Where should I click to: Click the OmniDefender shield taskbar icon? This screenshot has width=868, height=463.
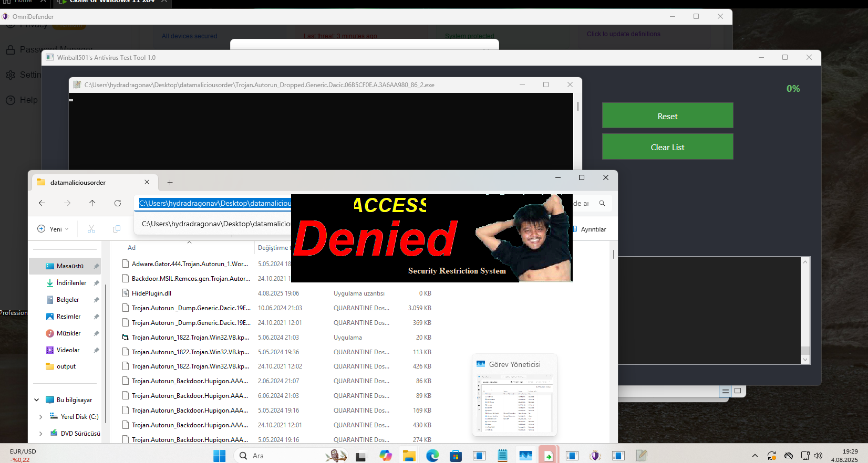[x=595, y=456]
